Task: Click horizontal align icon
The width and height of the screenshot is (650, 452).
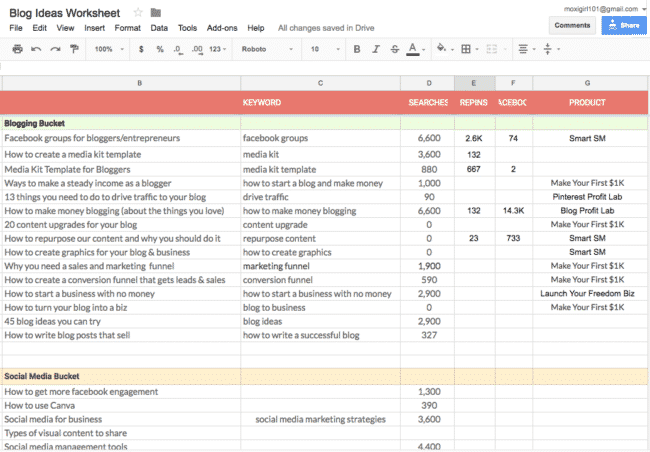Action: pyautogui.click(x=523, y=49)
